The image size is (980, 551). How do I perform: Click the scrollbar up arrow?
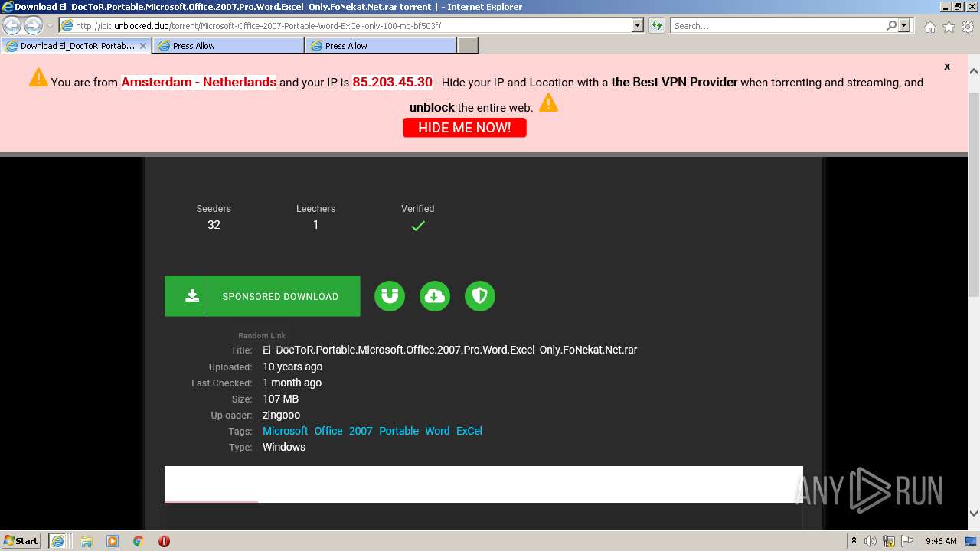pyautogui.click(x=974, y=70)
